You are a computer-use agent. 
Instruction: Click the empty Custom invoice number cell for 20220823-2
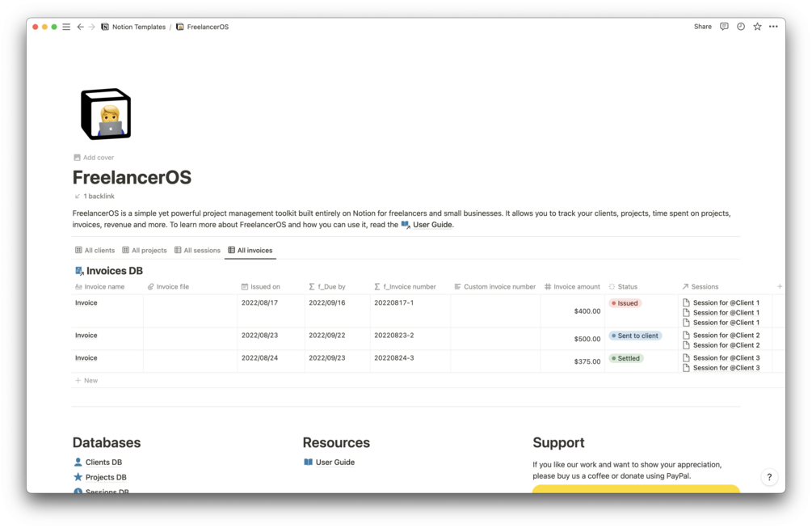(495, 339)
